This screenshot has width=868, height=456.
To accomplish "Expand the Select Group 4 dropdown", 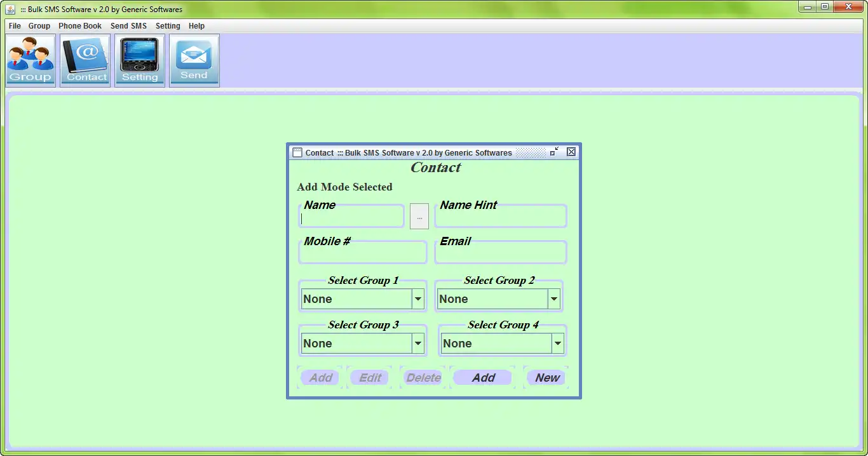I will (558, 344).
